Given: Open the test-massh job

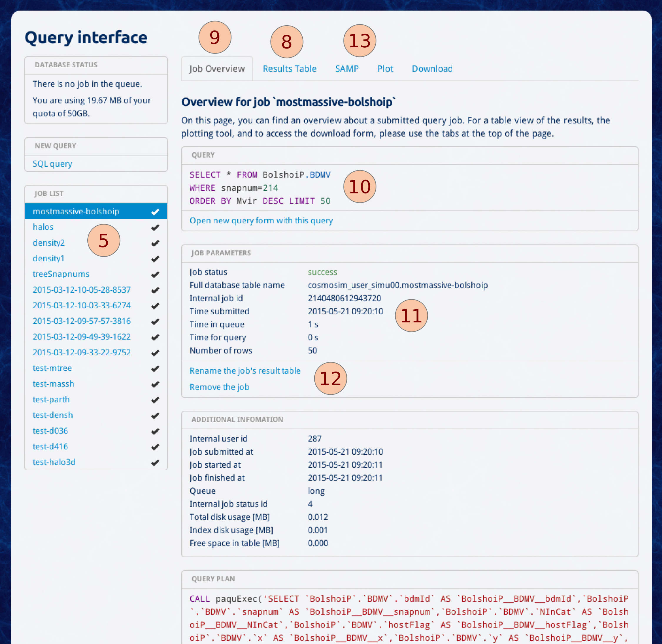Looking at the screenshot, I should 54,384.
